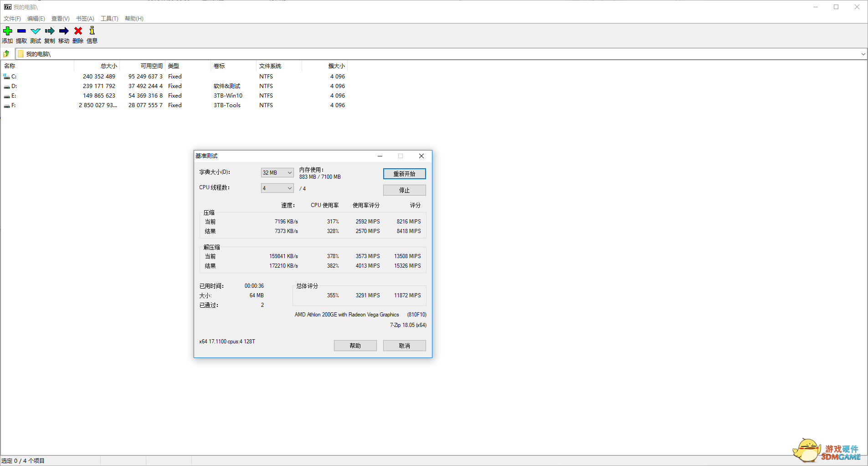This screenshot has width=868, height=466.
Task: Click the 7-Zip 18.05 (x64) version text
Action: coord(408,325)
